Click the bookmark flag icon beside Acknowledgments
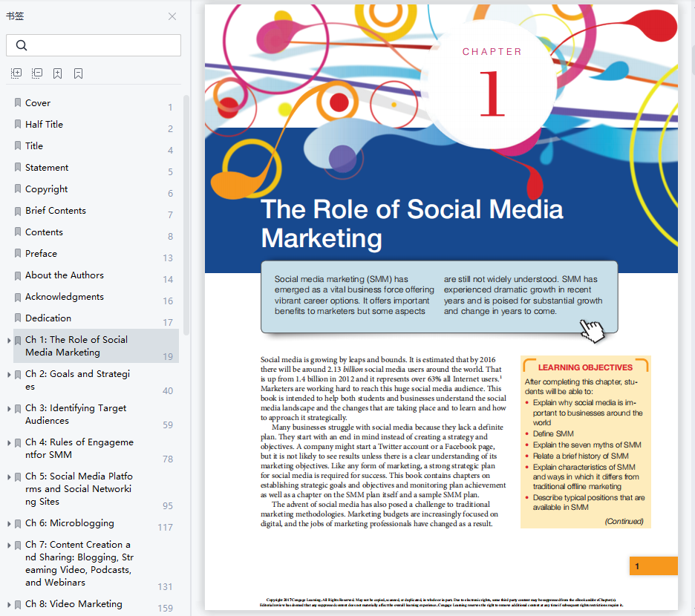Viewport: 695px width, 616px height. click(x=18, y=297)
